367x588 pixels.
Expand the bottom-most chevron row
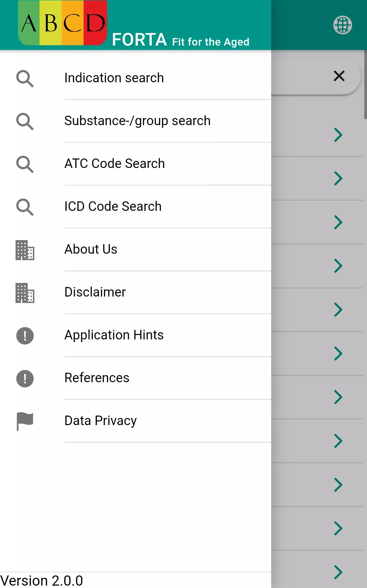pos(338,572)
